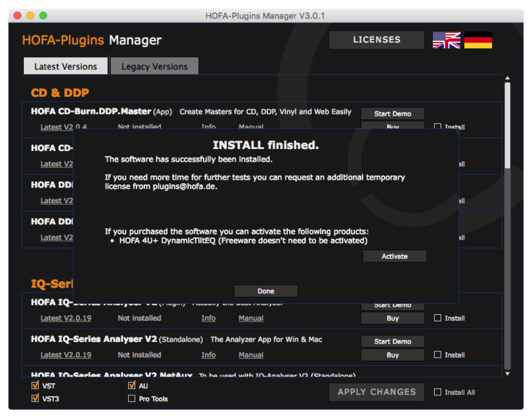Switch language to English flag

point(446,40)
